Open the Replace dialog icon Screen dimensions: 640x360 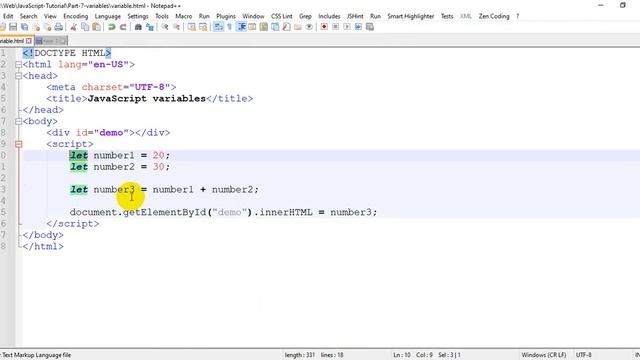click(149, 27)
